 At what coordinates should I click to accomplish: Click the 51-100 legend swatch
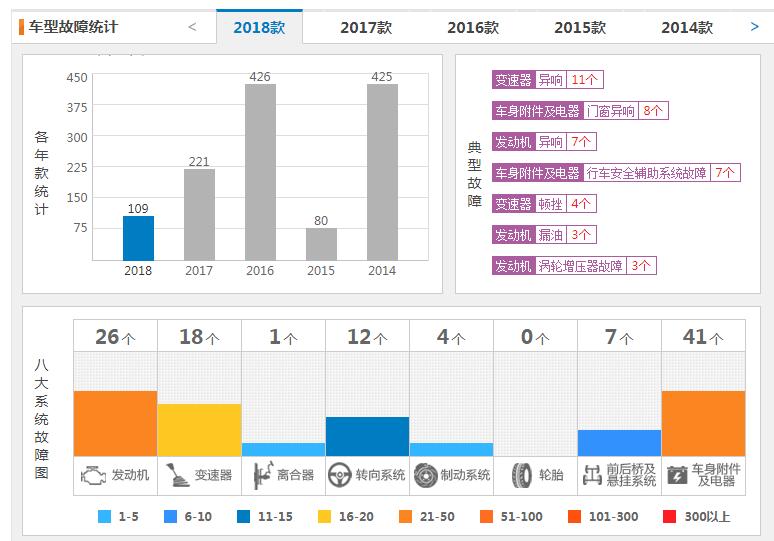click(x=486, y=516)
